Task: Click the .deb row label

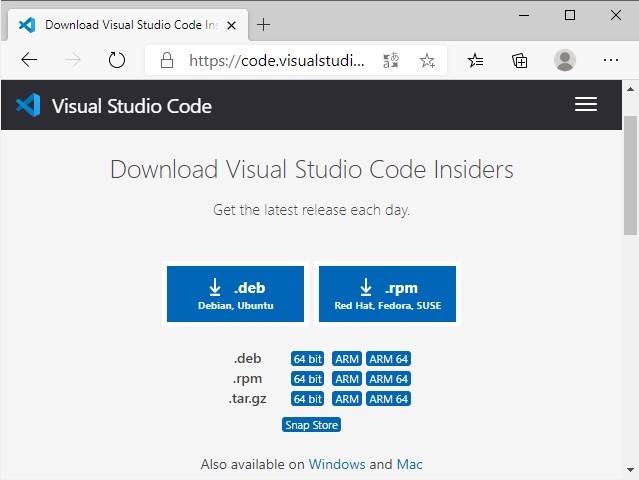Action: point(247,359)
